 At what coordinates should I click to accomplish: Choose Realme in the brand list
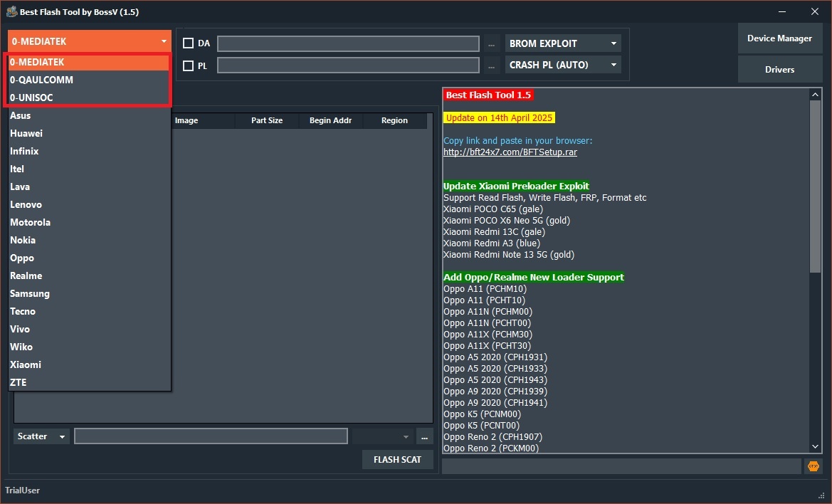point(89,275)
